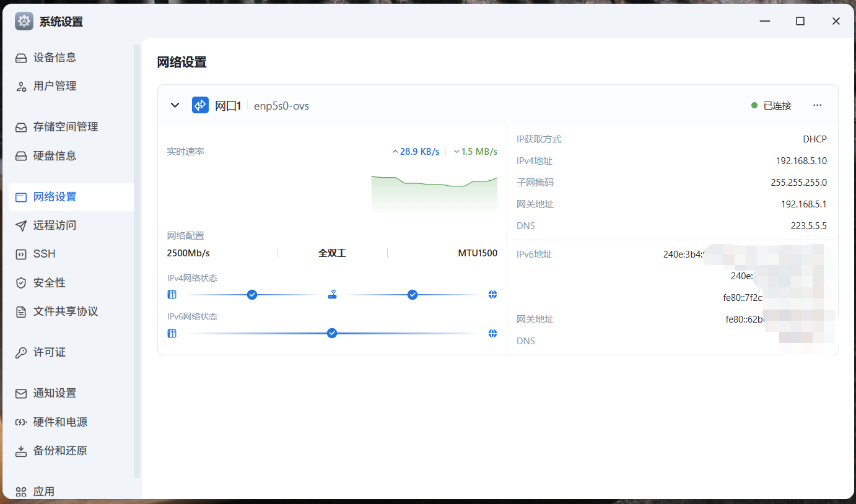Click the green real-time speed graph
Image resolution: width=856 pixels, height=504 pixels.
[x=434, y=194]
